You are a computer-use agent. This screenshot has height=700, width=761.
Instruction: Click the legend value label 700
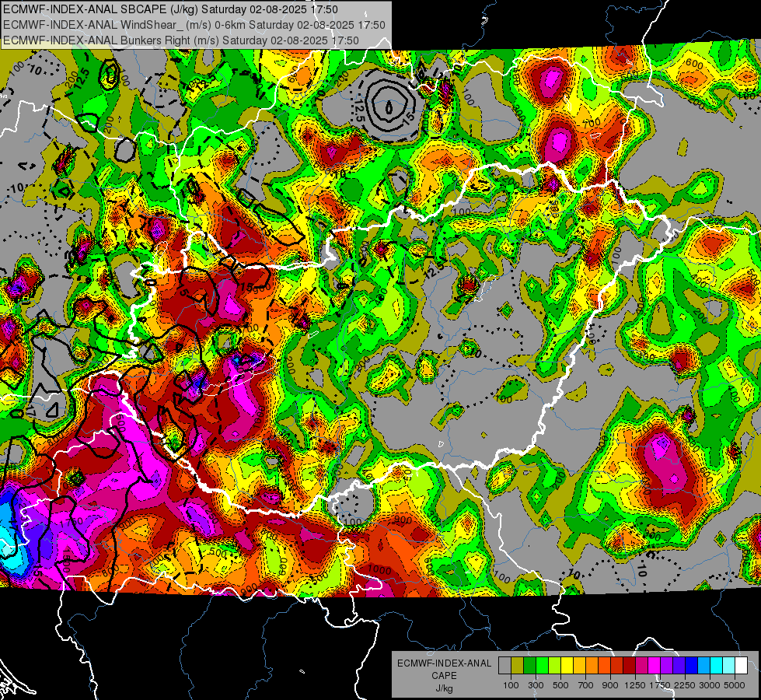click(x=586, y=685)
